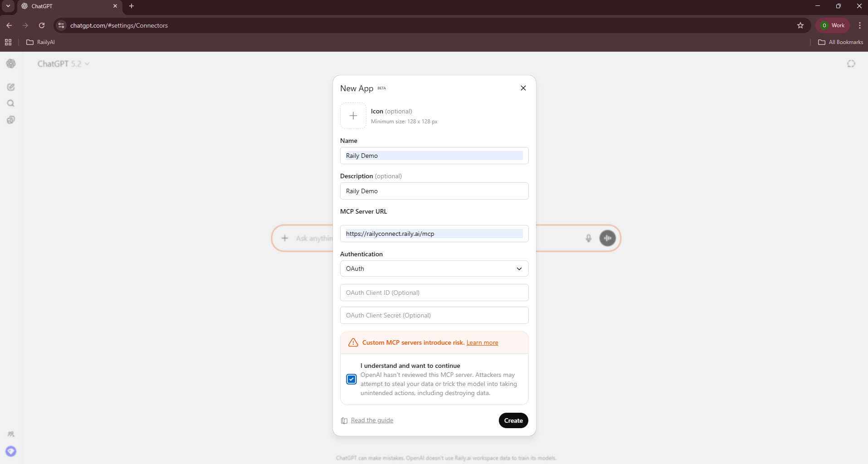Click the Name field containing Raily Demo

click(x=434, y=156)
